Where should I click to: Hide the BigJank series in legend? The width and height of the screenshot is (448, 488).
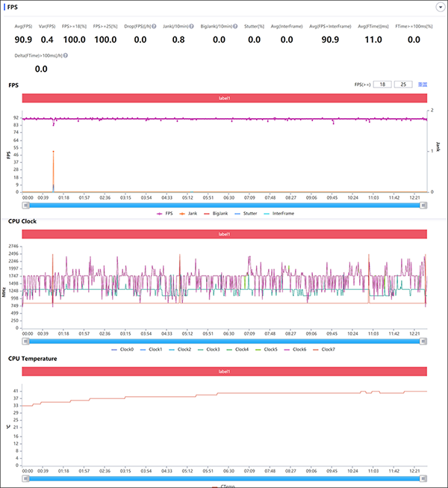tap(216, 213)
